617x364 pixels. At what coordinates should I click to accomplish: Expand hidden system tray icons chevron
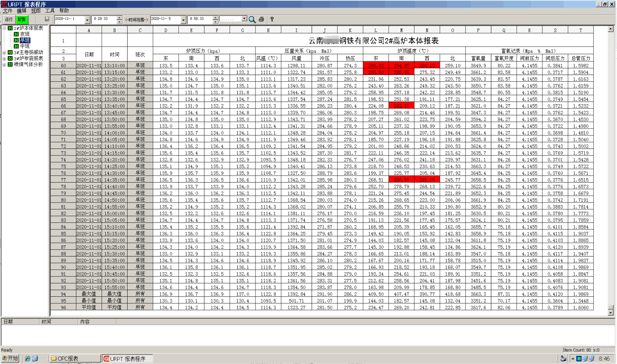point(573,358)
